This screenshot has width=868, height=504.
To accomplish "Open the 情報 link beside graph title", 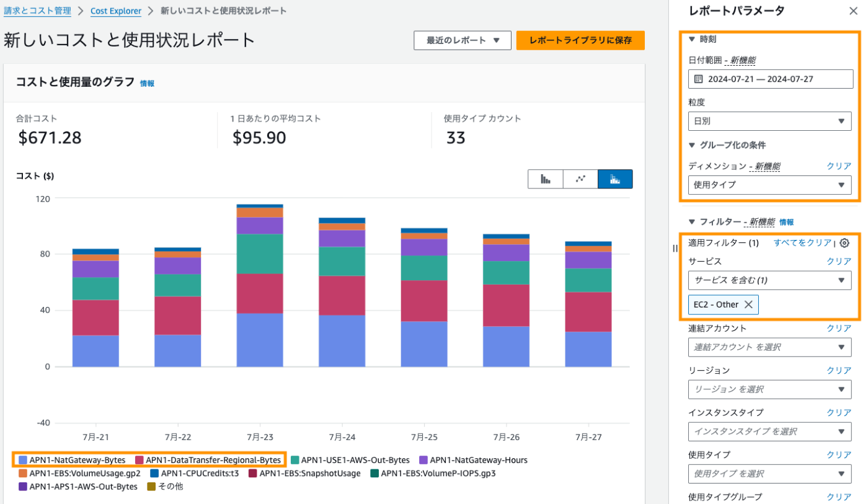I will tap(147, 83).
